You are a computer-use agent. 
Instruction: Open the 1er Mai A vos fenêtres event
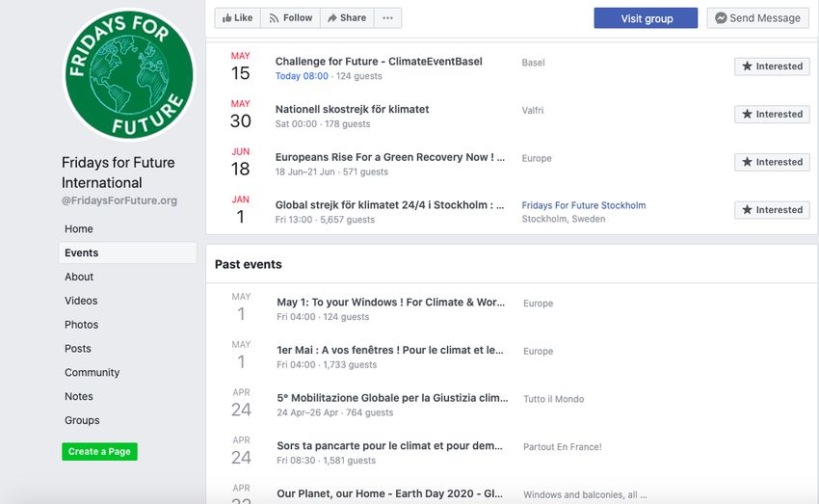(389, 350)
